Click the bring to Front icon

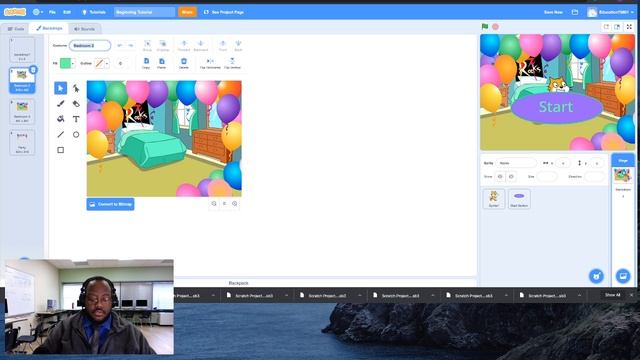point(223,45)
